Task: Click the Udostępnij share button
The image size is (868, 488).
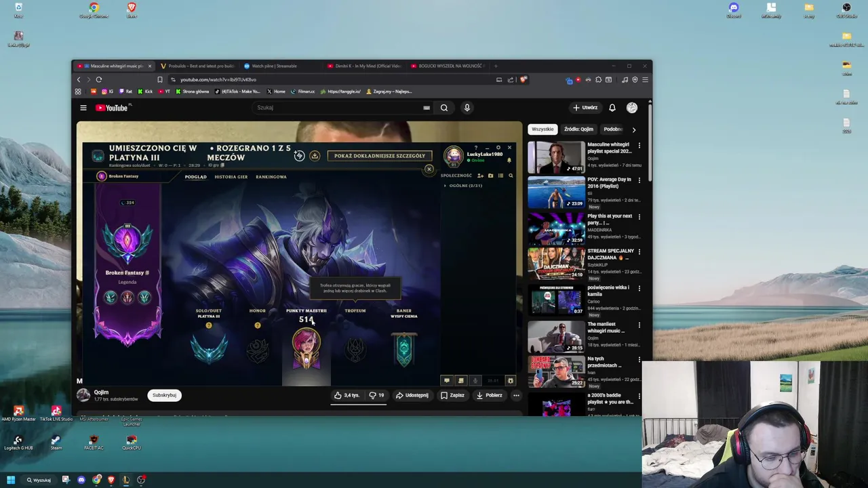Action: (412, 395)
